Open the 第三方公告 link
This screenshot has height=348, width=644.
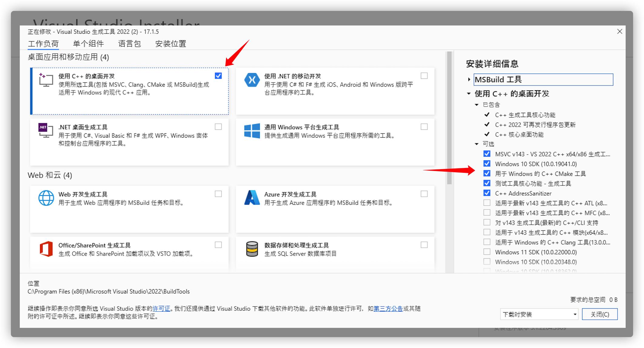coord(388,309)
